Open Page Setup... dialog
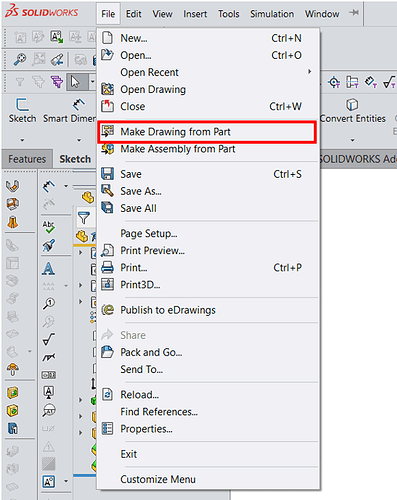This screenshot has height=500, width=397. (207, 234)
